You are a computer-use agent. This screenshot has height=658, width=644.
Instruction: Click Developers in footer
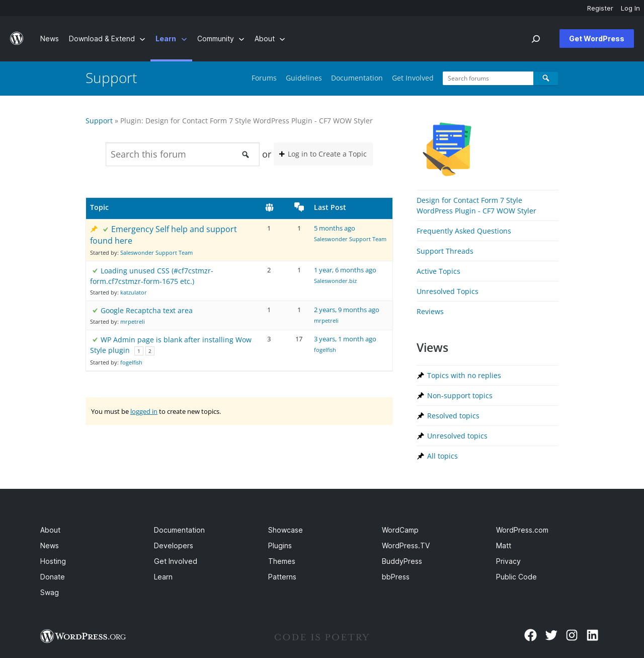tap(174, 546)
